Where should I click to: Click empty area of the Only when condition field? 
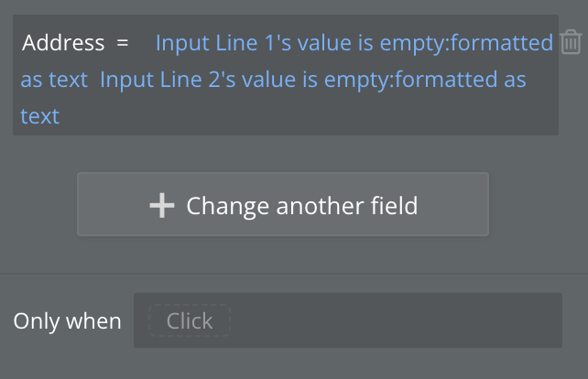click(x=394, y=321)
